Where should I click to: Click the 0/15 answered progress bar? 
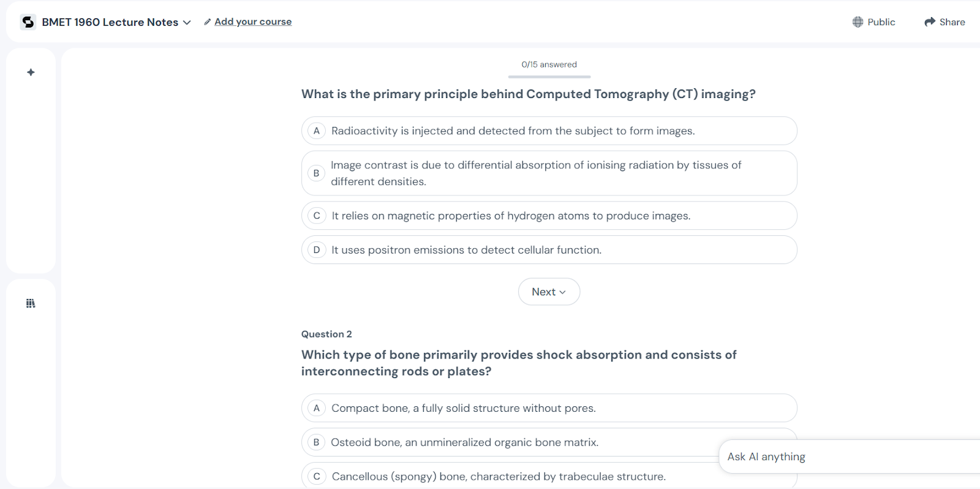(x=549, y=77)
